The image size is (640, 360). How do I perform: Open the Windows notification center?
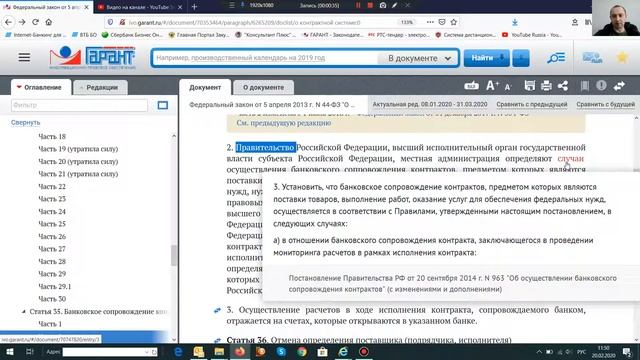[627, 352]
